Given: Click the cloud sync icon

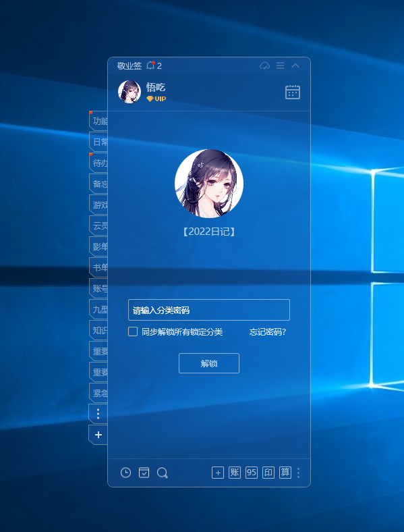Looking at the screenshot, I should click(264, 65).
